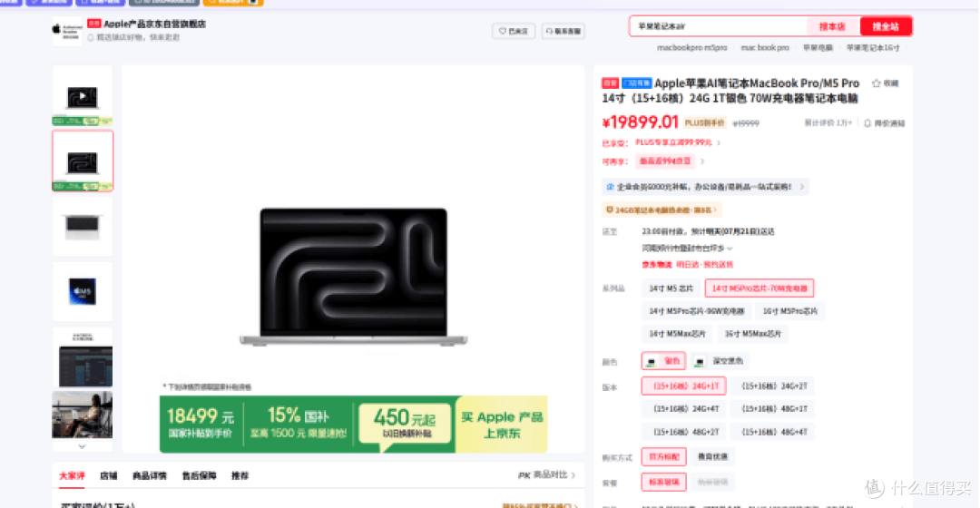Click 18499元 国家补贴到手价 banner section

[201, 424]
